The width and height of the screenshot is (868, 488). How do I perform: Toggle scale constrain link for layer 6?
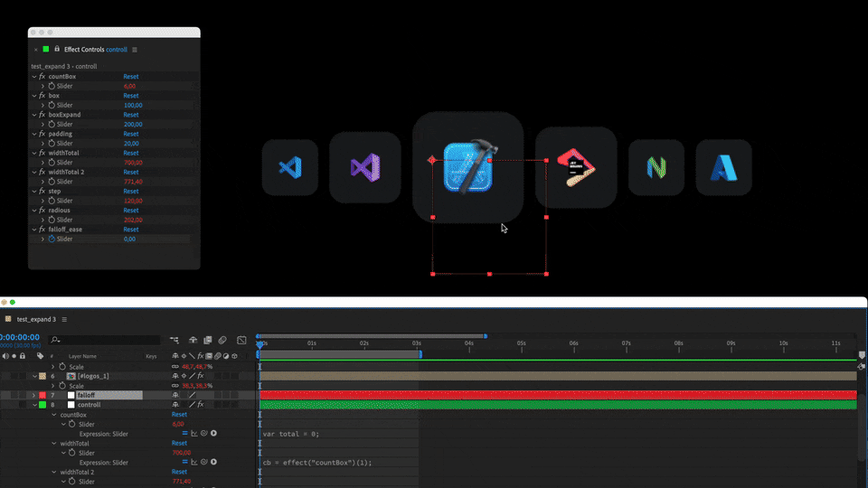pos(175,386)
